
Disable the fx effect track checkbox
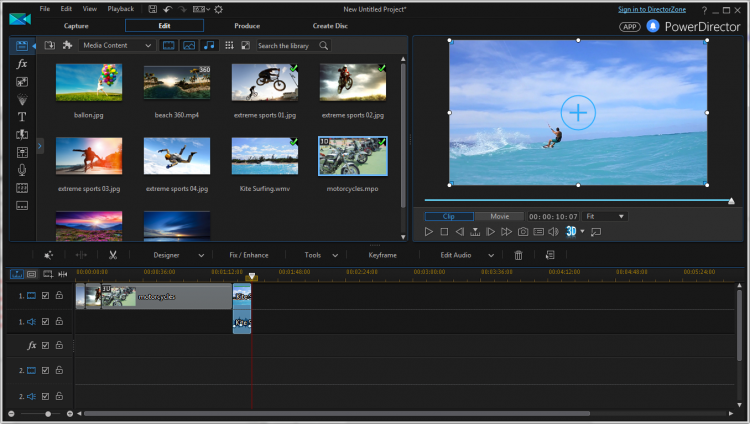point(46,346)
